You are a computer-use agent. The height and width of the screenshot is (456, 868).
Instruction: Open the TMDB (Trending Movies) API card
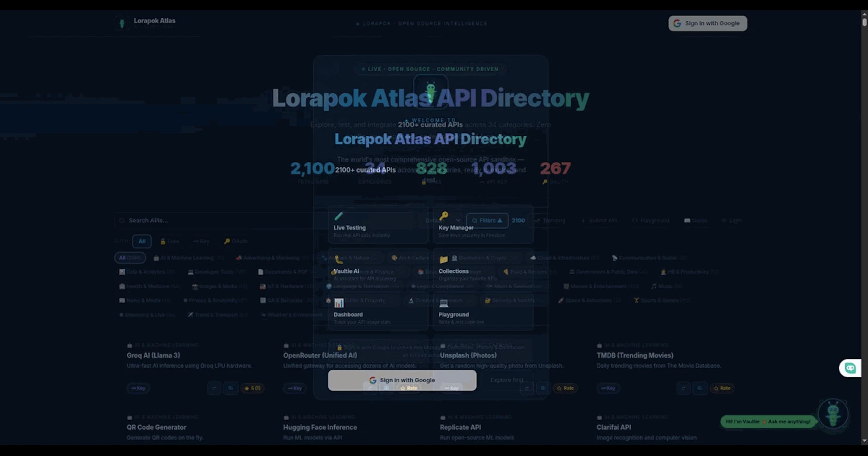coord(665,366)
